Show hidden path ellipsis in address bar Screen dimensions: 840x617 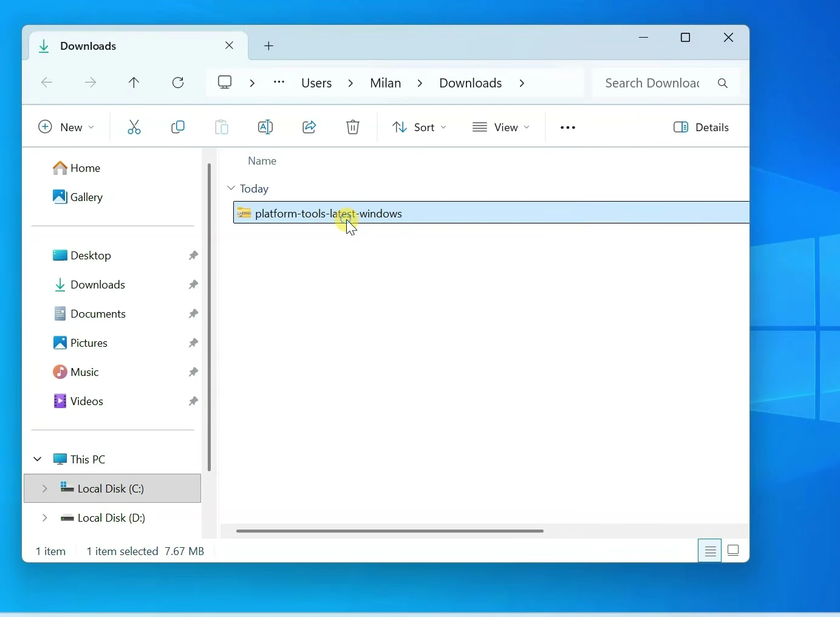tap(279, 83)
